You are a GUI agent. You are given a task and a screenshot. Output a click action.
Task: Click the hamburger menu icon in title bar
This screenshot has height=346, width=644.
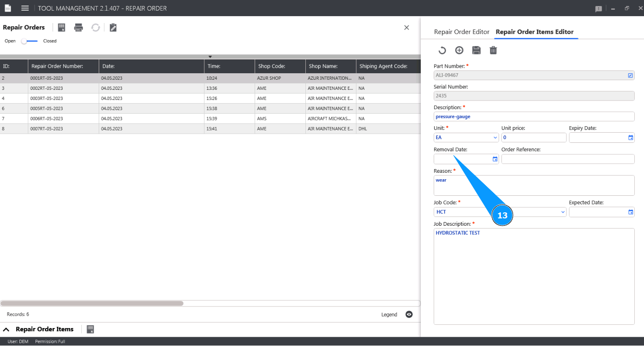click(25, 8)
